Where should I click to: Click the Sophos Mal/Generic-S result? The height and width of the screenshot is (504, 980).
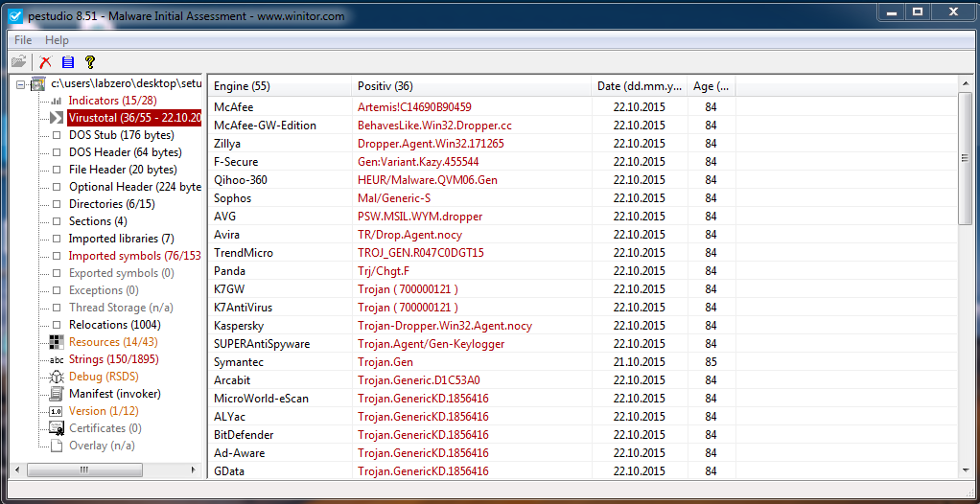(x=394, y=198)
